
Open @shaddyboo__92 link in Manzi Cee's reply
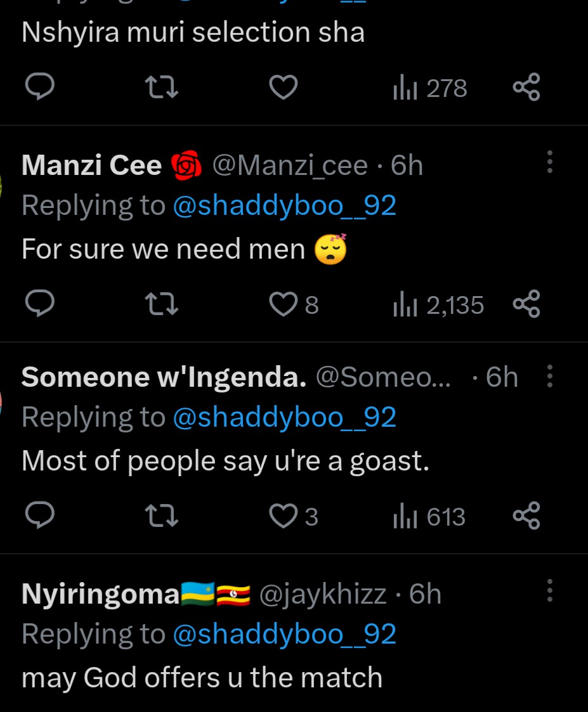tap(284, 206)
